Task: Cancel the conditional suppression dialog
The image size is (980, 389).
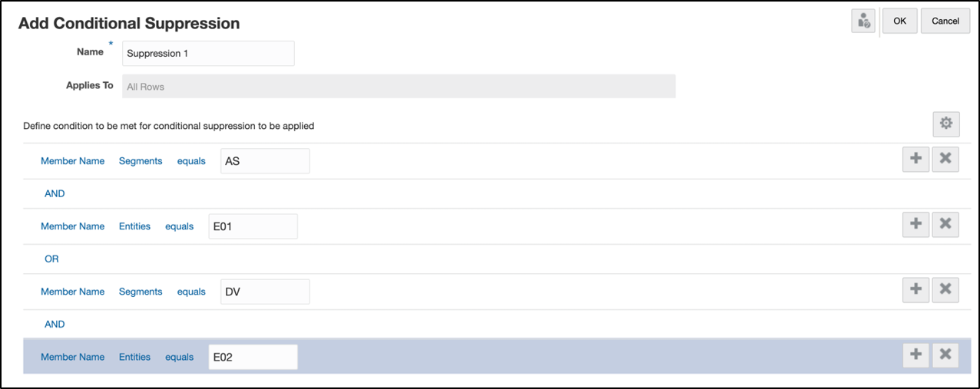Action: [x=945, y=21]
